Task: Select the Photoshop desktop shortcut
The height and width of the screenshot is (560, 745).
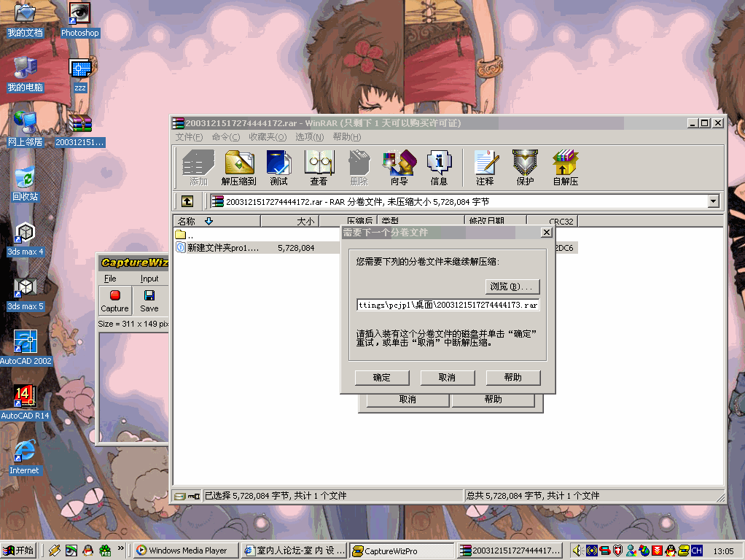Action: (80, 20)
